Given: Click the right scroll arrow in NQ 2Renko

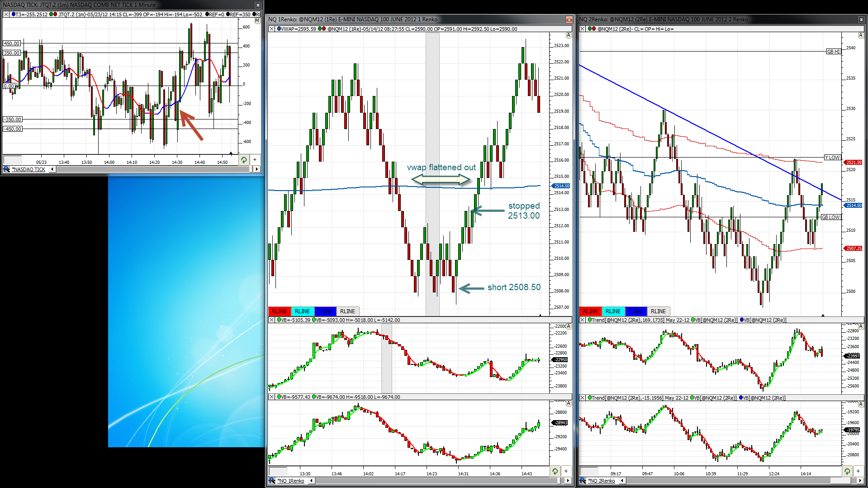Looking at the screenshot, I should [x=861, y=481].
